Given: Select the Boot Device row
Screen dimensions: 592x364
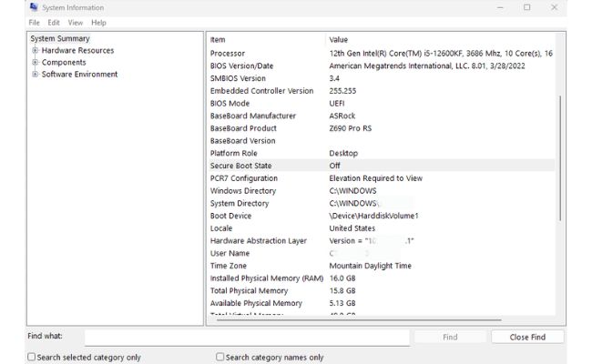Looking at the screenshot, I should point(382,216).
